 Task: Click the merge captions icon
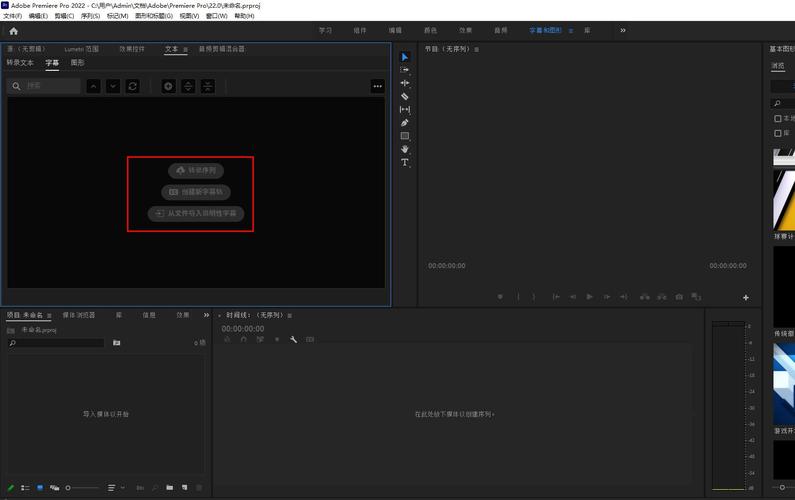(208, 86)
